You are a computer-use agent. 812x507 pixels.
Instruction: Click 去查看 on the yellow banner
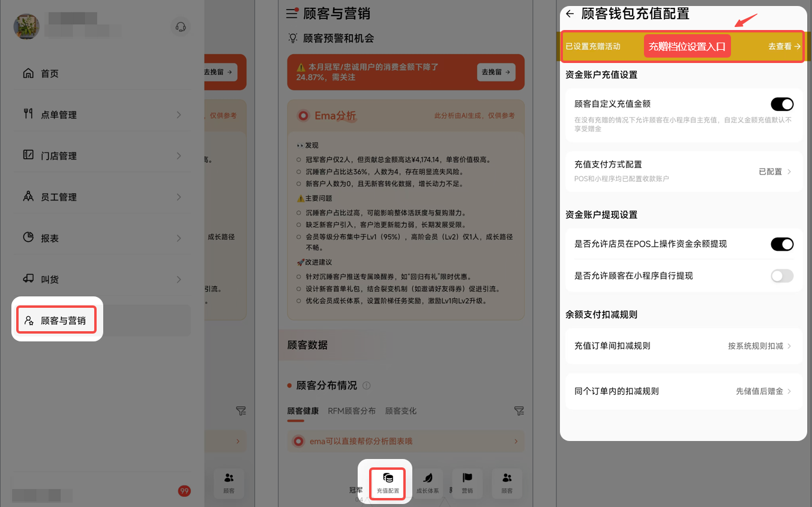point(784,46)
